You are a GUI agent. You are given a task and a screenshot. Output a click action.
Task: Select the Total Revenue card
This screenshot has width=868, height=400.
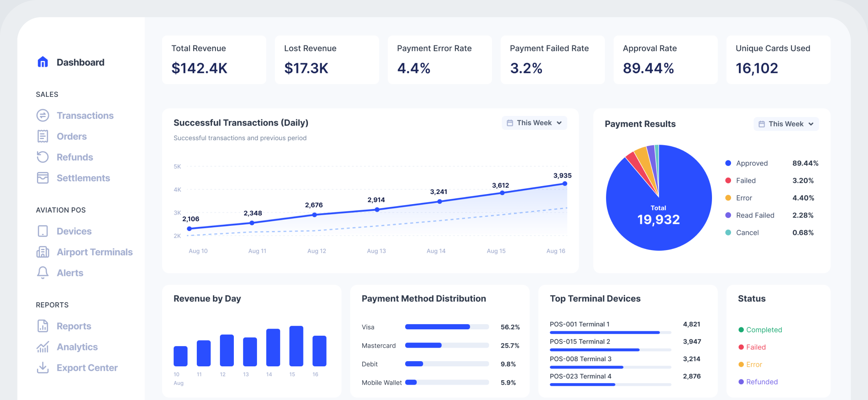coord(214,60)
